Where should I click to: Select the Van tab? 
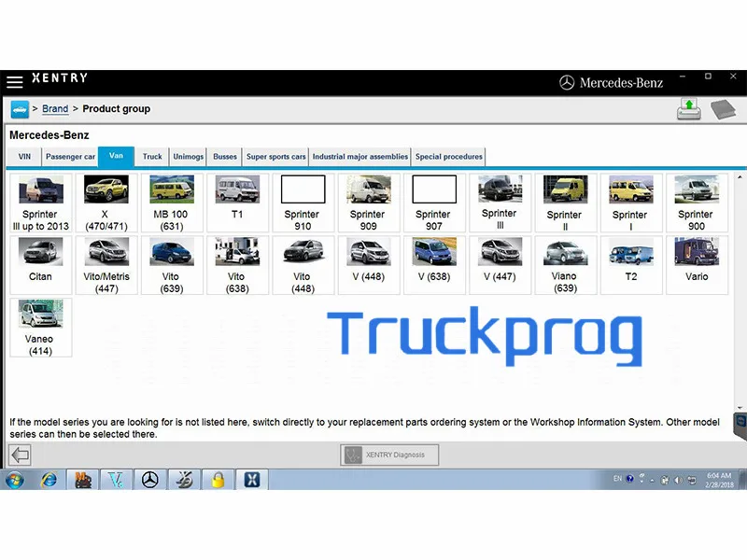(116, 156)
